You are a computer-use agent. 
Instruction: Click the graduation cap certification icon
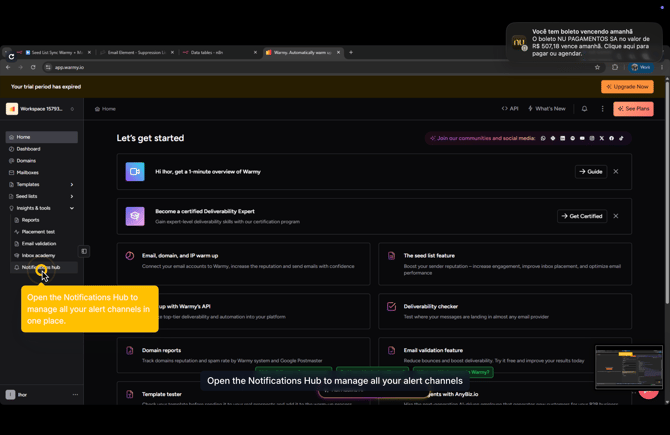[135, 216]
